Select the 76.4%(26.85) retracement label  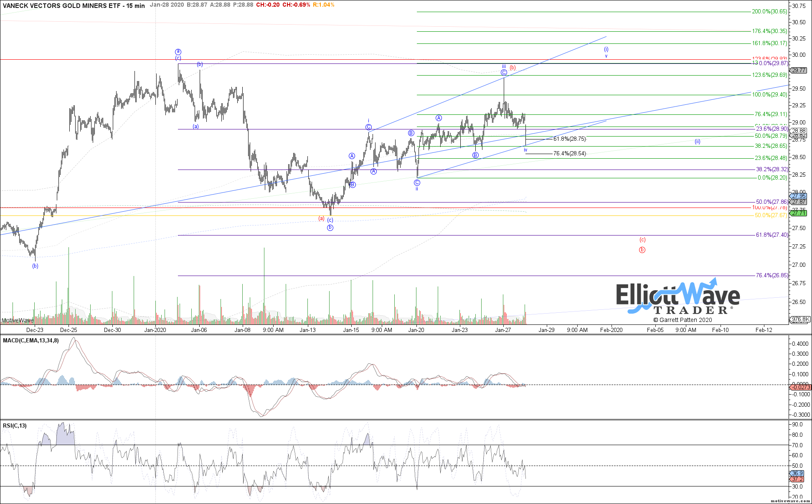(772, 276)
